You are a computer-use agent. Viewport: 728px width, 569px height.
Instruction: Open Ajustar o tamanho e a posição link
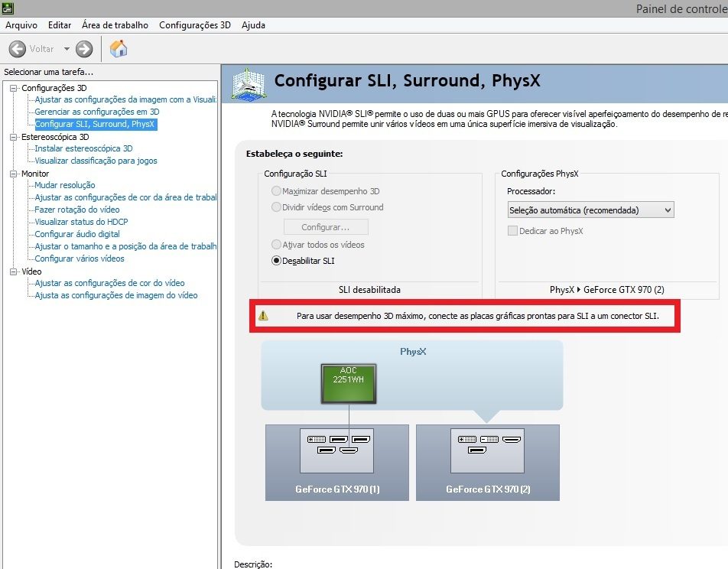click(x=125, y=246)
